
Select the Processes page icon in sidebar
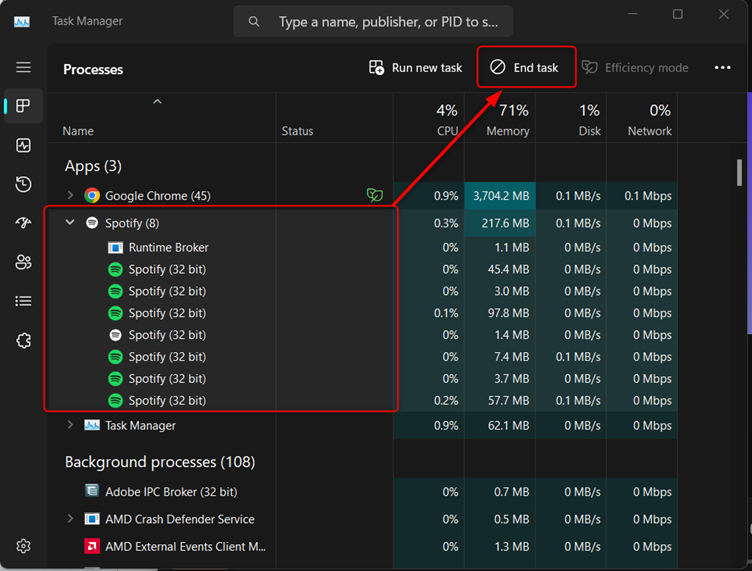(x=23, y=106)
